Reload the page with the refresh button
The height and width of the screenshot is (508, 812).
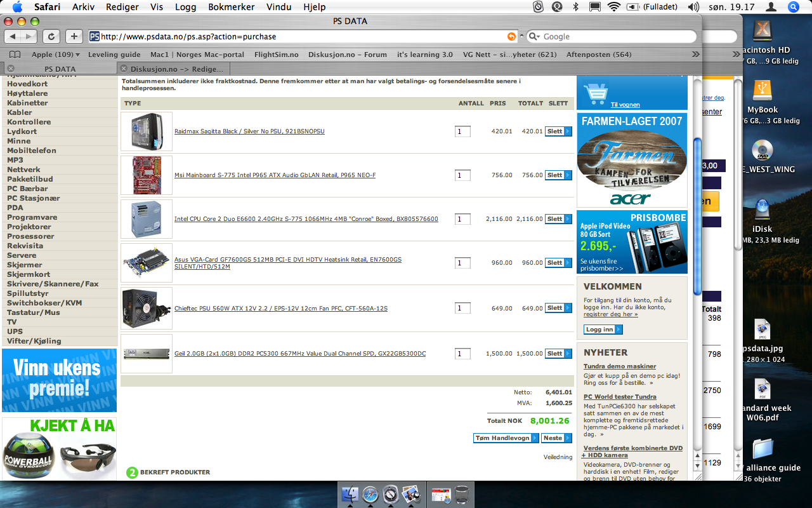coord(51,37)
